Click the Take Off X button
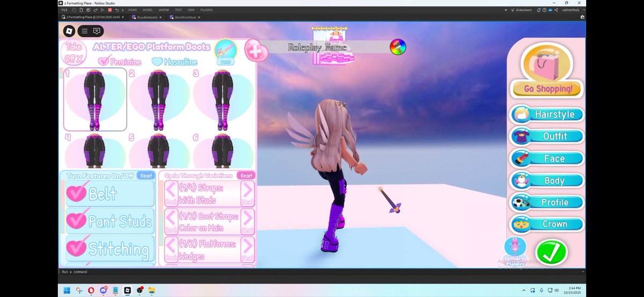Screen dimensions: 644x297 [x=73, y=53]
